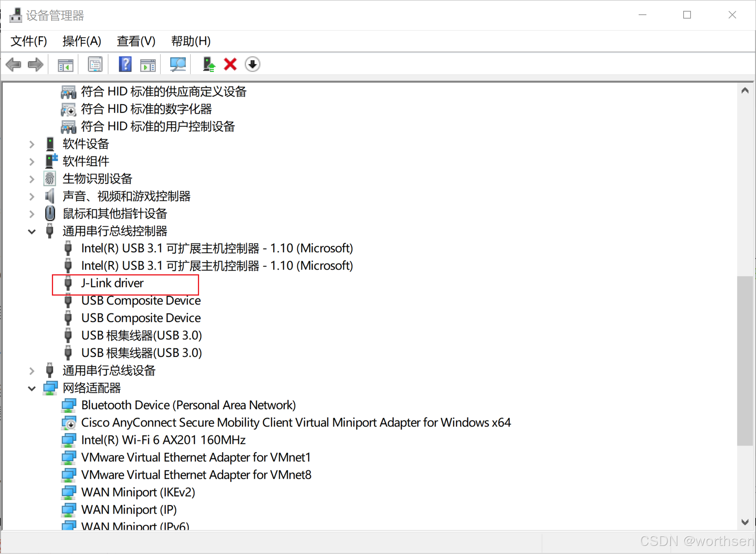Click the Disable device down-arrow icon
Image resolution: width=756 pixels, height=554 pixels.
point(252,64)
